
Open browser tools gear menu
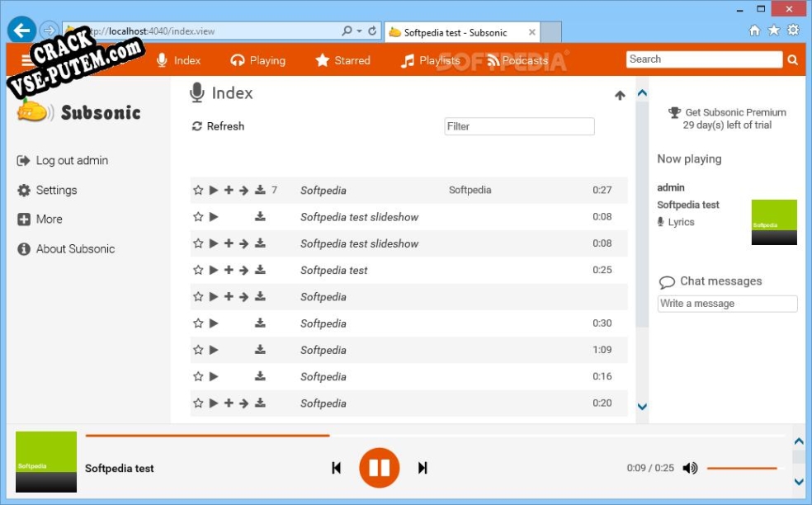point(793,30)
